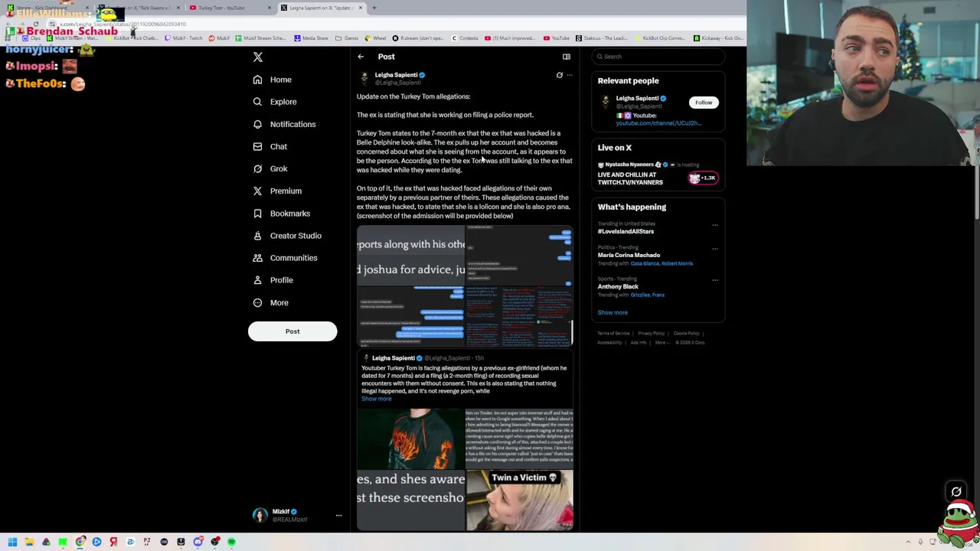Open Grok from the sidebar

[x=279, y=168]
